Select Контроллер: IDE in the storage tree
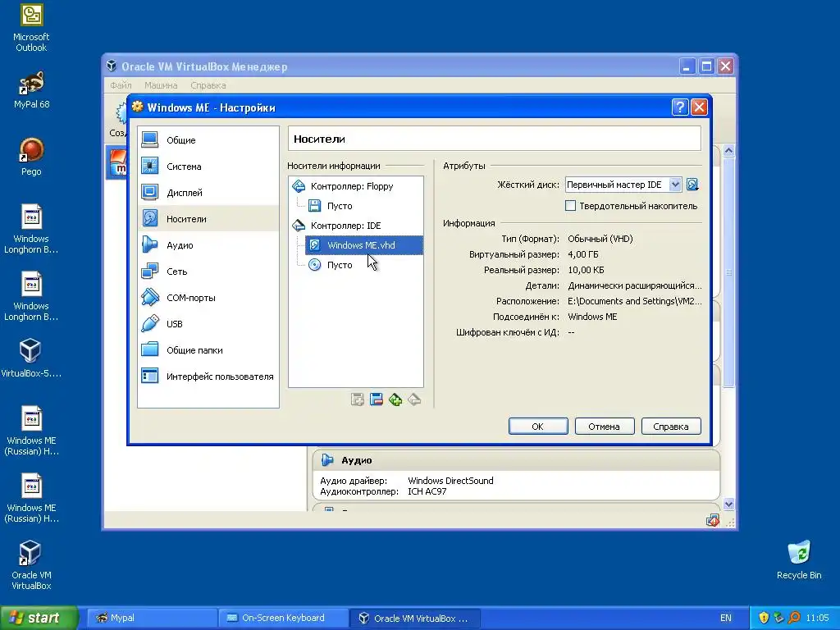840x630 pixels. [337, 226]
